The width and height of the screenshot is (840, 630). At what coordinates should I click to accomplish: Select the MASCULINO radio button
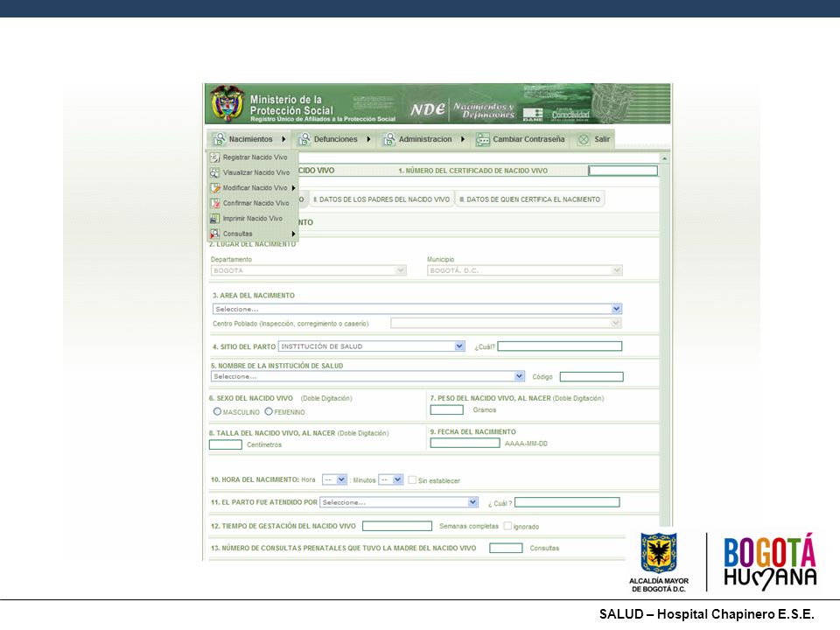tap(217, 411)
